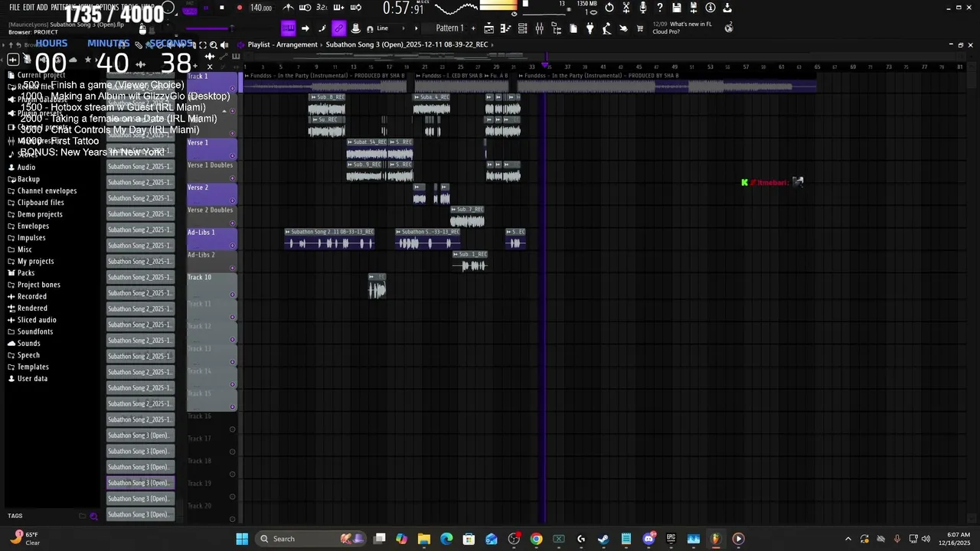Open the Mixer window icon
The height and width of the screenshot is (551, 980).
tap(539, 28)
